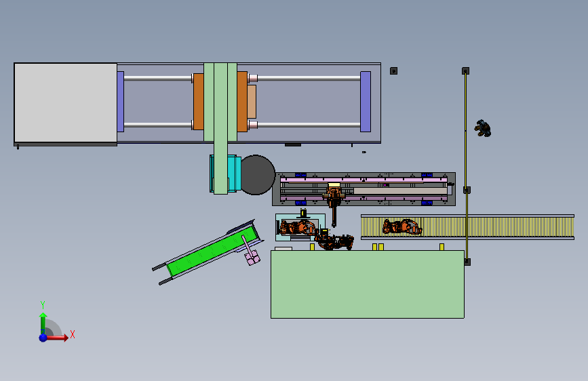
Task: Select the green vertical gantry beam
Action: 220,128
